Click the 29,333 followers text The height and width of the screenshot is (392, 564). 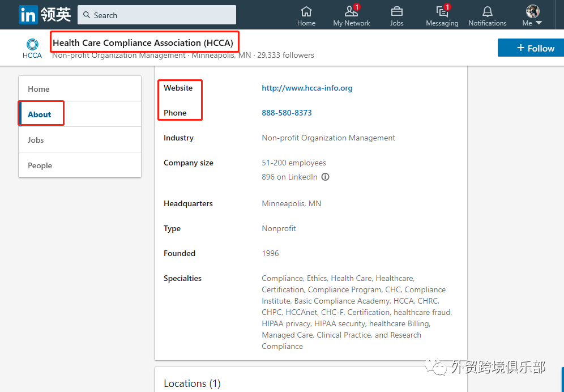pyautogui.click(x=285, y=55)
